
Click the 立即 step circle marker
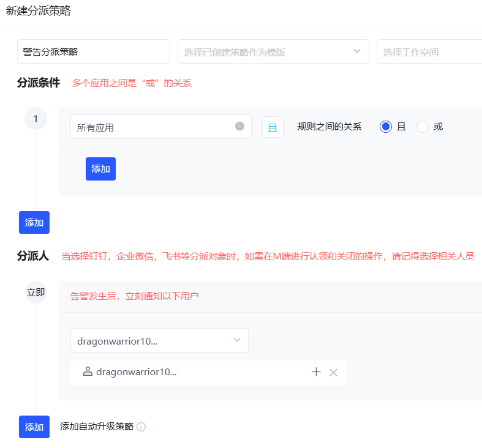click(x=36, y=293)
